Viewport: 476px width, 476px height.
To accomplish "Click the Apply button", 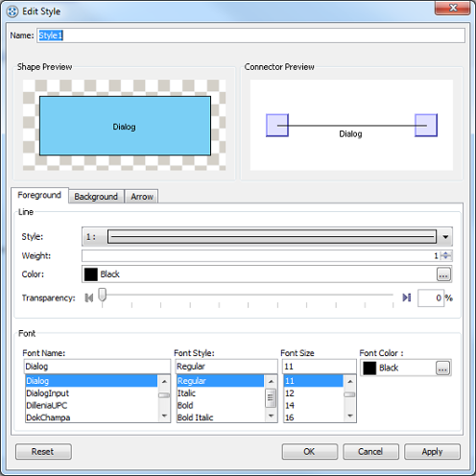I will click(x=432, y=452).
